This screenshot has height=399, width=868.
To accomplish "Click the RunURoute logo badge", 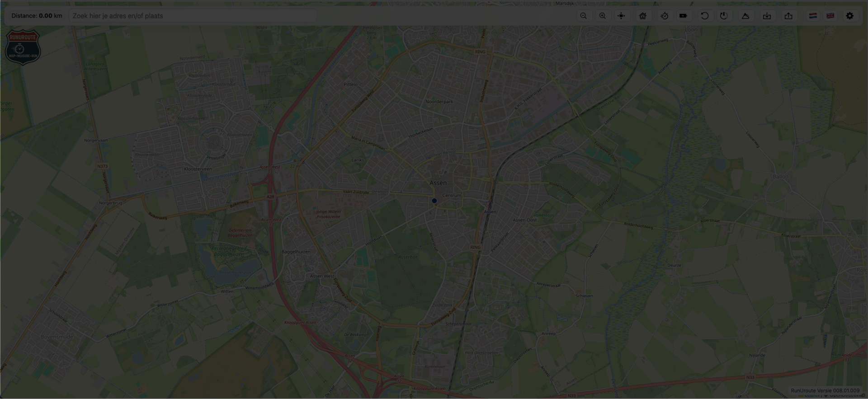I will (23, 47).
